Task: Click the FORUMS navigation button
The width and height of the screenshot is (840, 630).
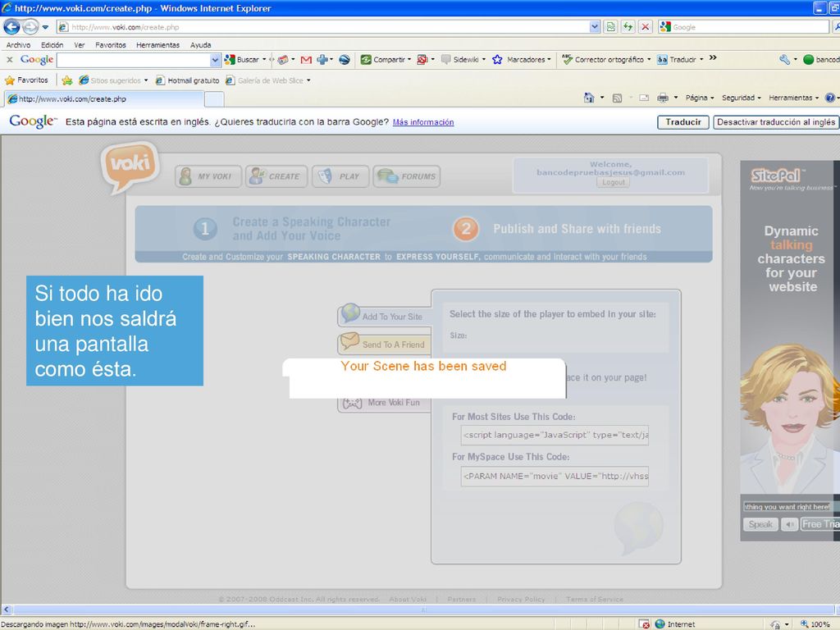Action: [x=407, y=176]
